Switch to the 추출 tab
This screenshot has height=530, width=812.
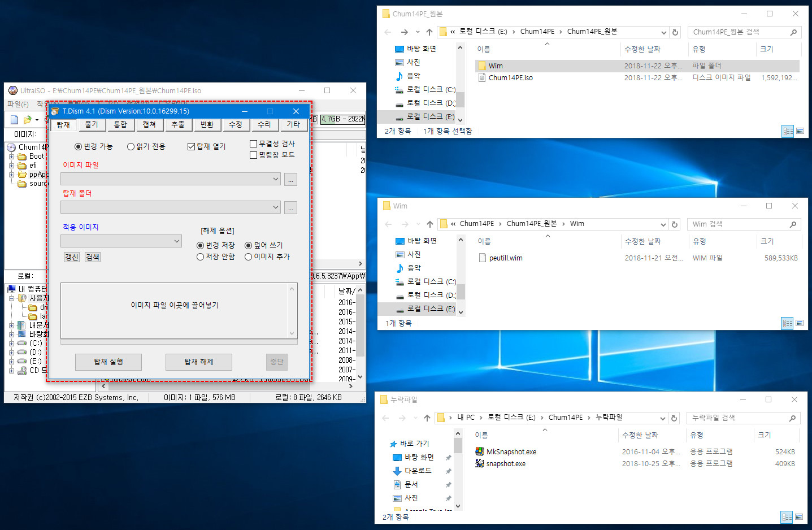point(178,124)
